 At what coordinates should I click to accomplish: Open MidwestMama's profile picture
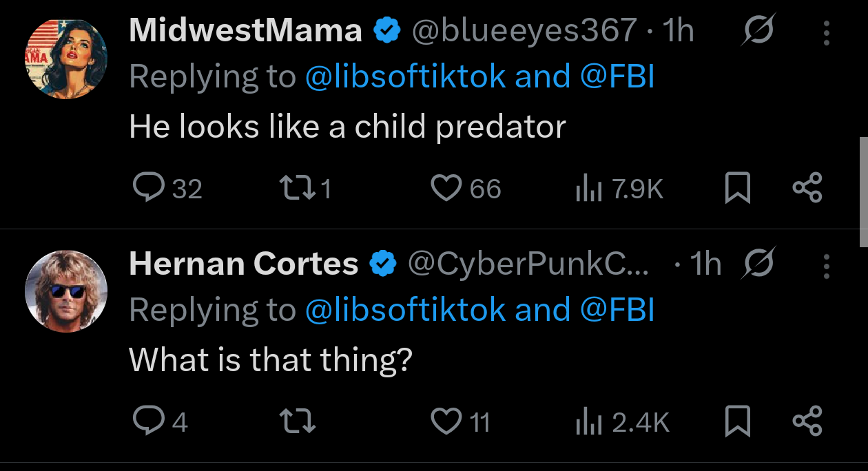(x=66, y=58)
